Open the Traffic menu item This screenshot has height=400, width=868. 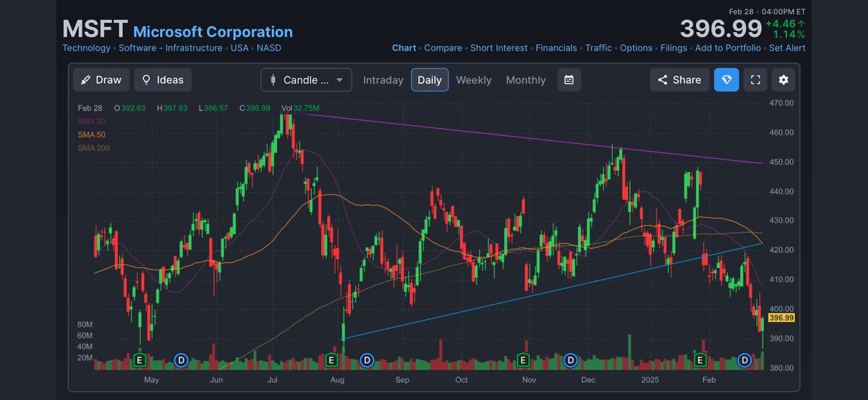pyautogui.click(x=598, y=48)
